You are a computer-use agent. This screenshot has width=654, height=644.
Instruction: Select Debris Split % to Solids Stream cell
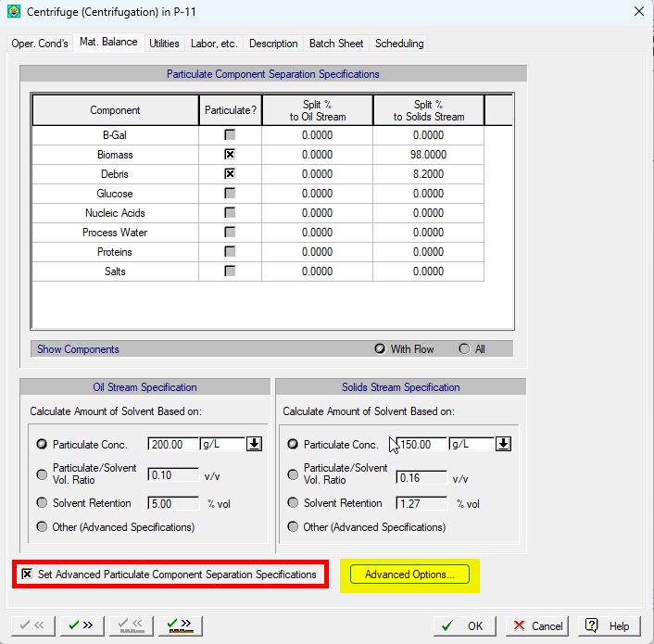(x=428, y=174)
